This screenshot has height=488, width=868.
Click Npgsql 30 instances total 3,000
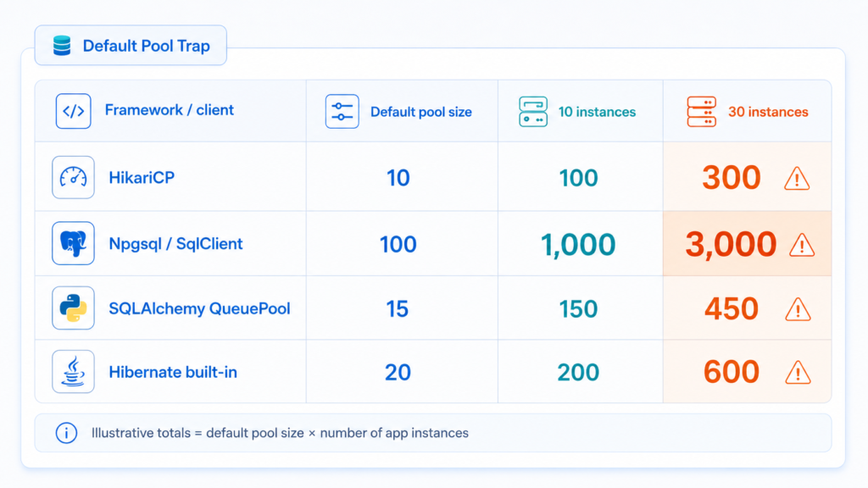coord(731,245)
